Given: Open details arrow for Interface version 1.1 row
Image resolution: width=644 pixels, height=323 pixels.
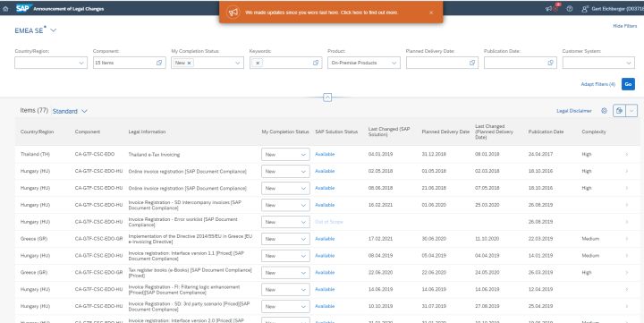Looking at the screenshot, I should (x=627, y=256).
